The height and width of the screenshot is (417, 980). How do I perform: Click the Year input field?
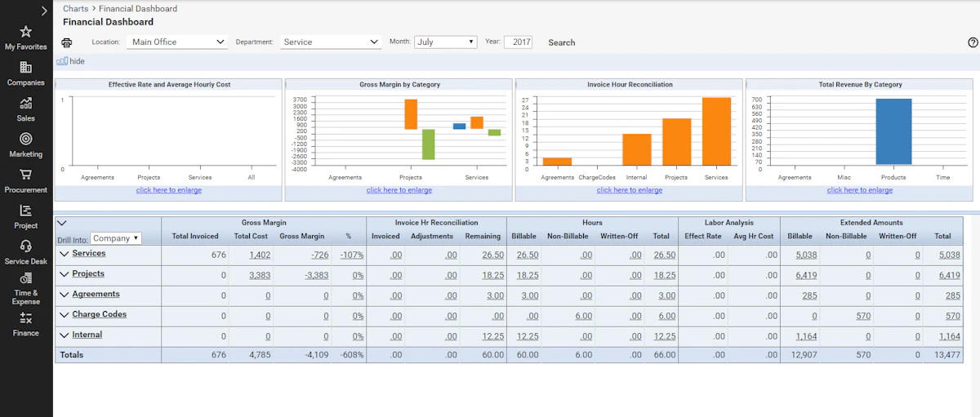518,42
